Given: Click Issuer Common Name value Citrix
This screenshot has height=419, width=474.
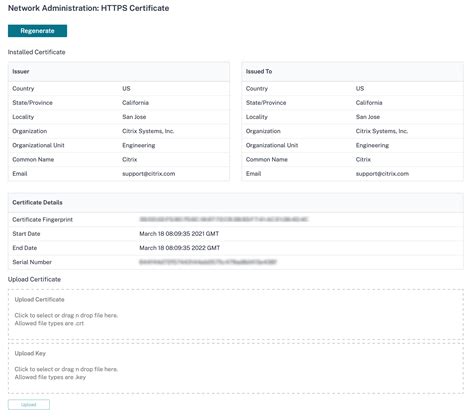Looking at the screenshot, I should 130,159.
